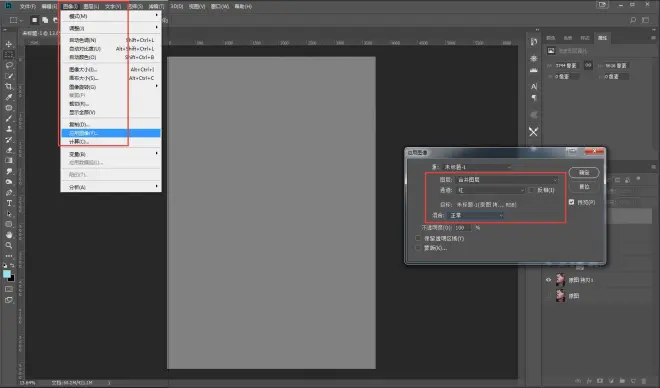Click the foreground color swatch
This screenshot has width=660, height=388.
[x=7, y=274]
